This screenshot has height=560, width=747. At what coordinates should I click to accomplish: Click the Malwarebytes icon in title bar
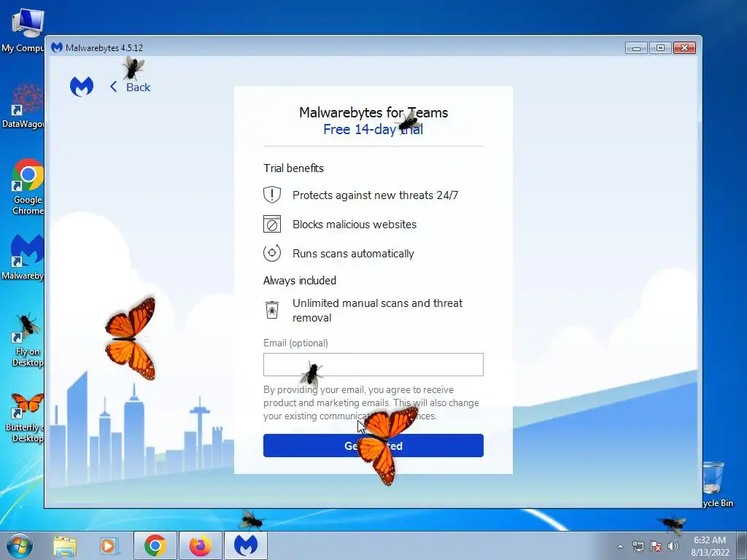57,47
